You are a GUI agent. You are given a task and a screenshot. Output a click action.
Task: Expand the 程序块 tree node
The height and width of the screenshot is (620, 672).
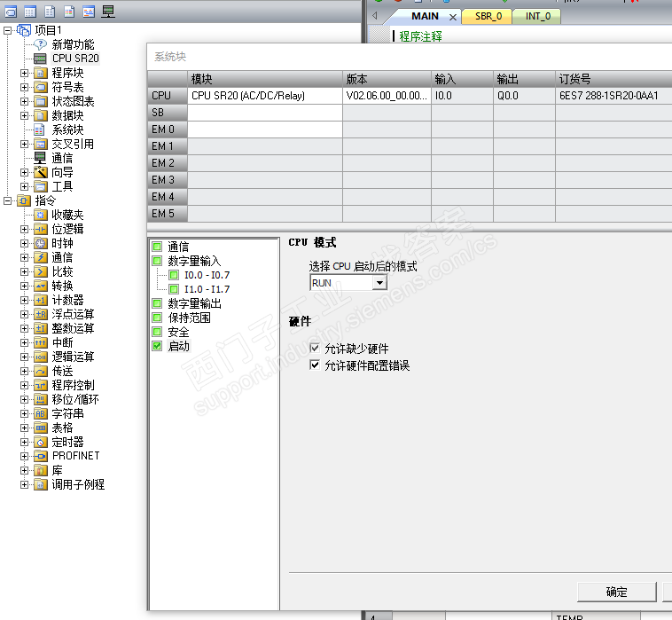[25, 73]
